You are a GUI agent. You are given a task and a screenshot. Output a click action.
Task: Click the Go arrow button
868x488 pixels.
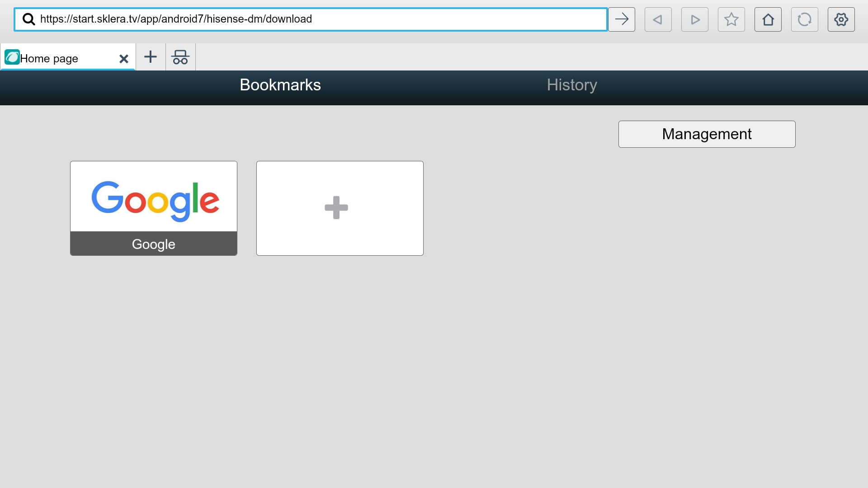point(621,19)
